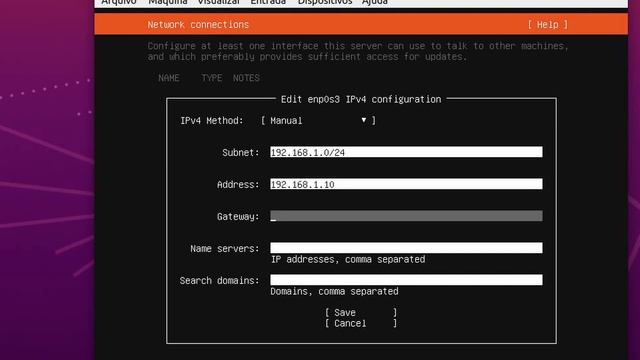The width and height of the screenshot is (640, 360).
Task: Click the TYPE column header
Action: [211, 78]
